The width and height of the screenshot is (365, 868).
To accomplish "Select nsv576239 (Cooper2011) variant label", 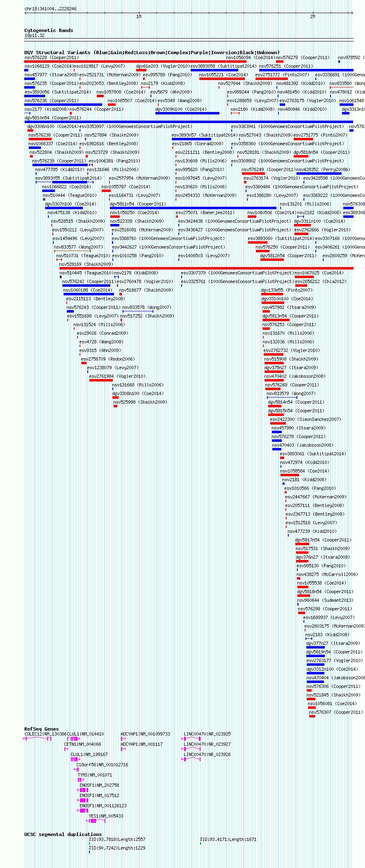I will (x=59, y=161).
